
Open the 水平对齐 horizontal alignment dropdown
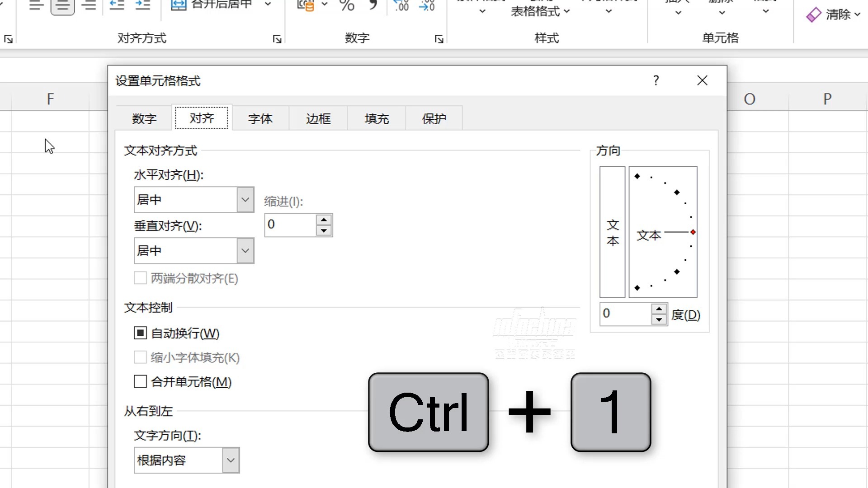click(245, 200)
